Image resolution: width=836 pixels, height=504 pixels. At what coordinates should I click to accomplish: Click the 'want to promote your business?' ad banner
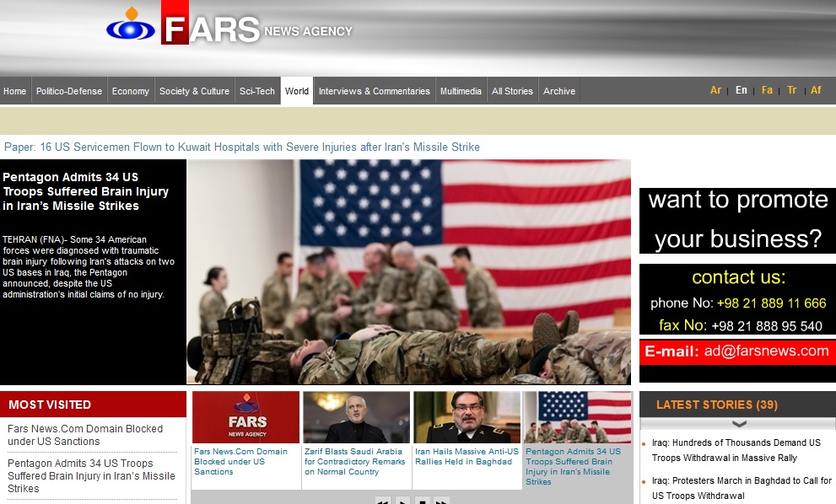(738, 219)
